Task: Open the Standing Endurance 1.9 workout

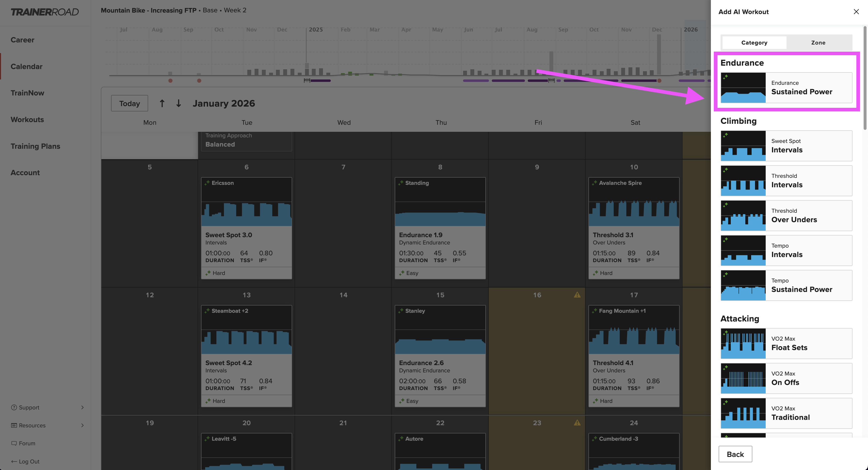Action: coord(440,228)
